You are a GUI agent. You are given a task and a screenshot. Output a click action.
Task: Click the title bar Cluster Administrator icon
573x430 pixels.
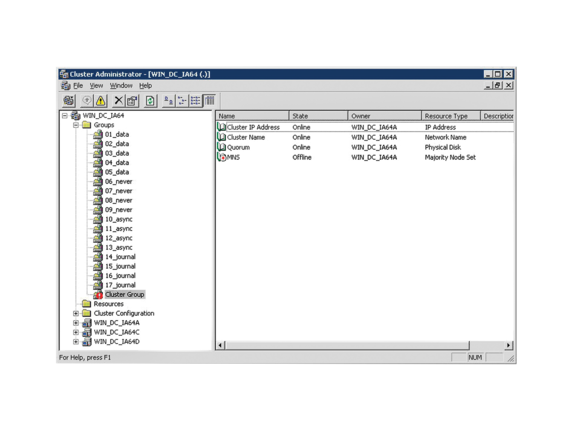click(x=64, y=74)
